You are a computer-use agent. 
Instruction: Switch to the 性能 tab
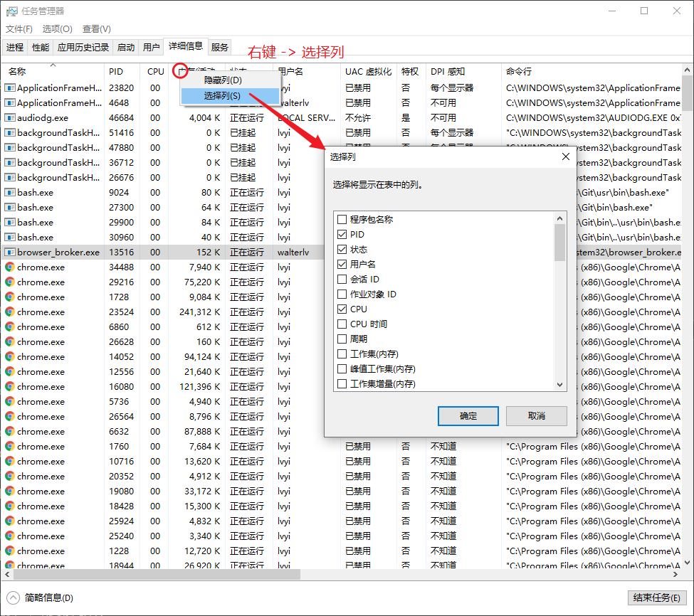tap(41, 47)
